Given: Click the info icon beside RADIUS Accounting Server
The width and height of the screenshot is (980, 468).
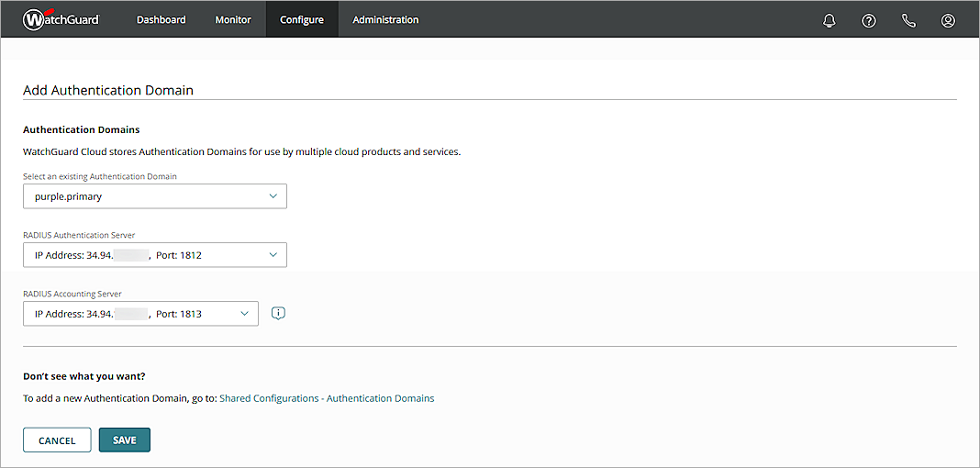Looking at the screenshot, I should (x=279, y=313).
